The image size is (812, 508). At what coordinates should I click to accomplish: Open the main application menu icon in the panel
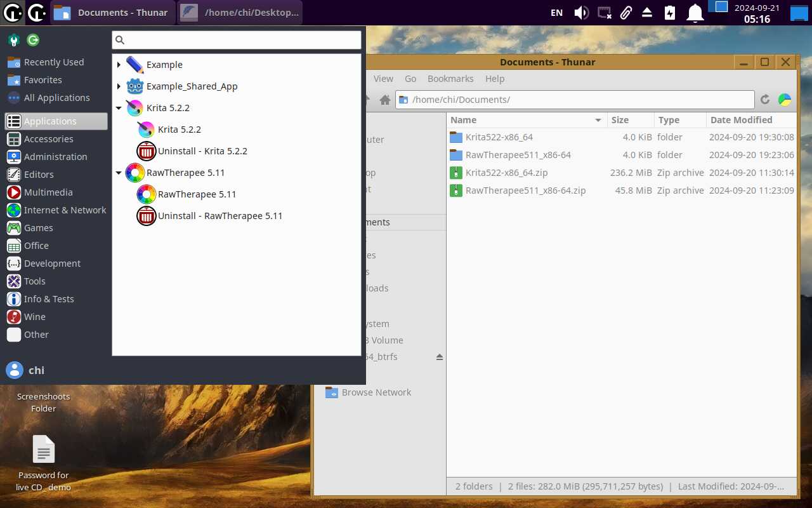[13, 12]
